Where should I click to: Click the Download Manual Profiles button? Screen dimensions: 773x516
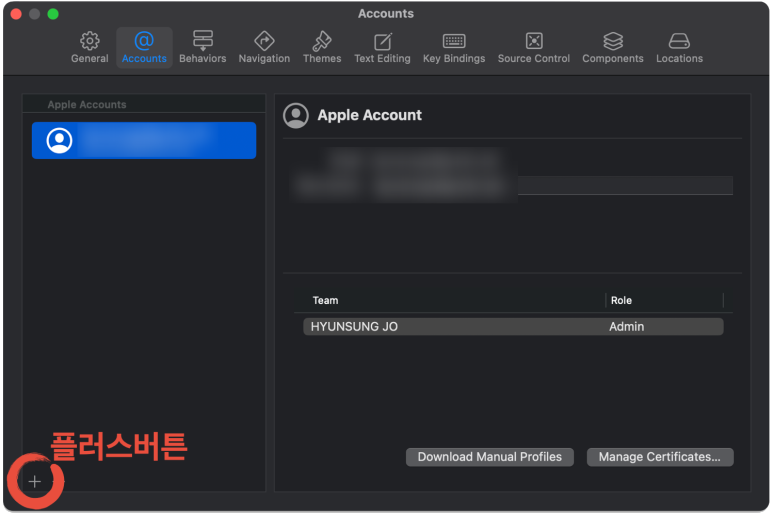490,457
